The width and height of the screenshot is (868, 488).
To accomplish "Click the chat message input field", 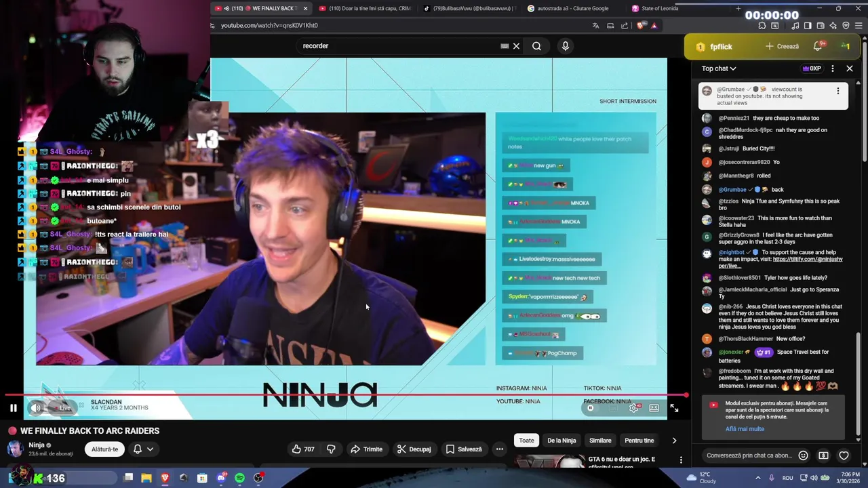I will pyautogui.click(x=749, y=455).
